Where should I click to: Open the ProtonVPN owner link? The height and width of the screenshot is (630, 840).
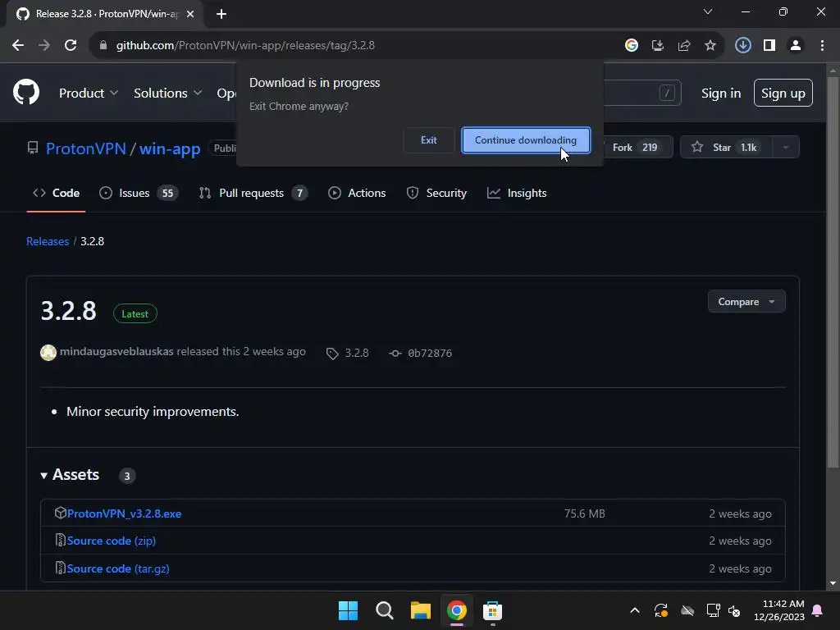click(85, 148)
